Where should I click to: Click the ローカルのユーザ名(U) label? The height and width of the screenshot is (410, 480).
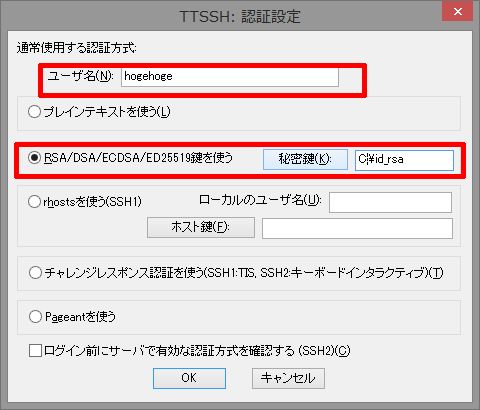tap(260, 200)
